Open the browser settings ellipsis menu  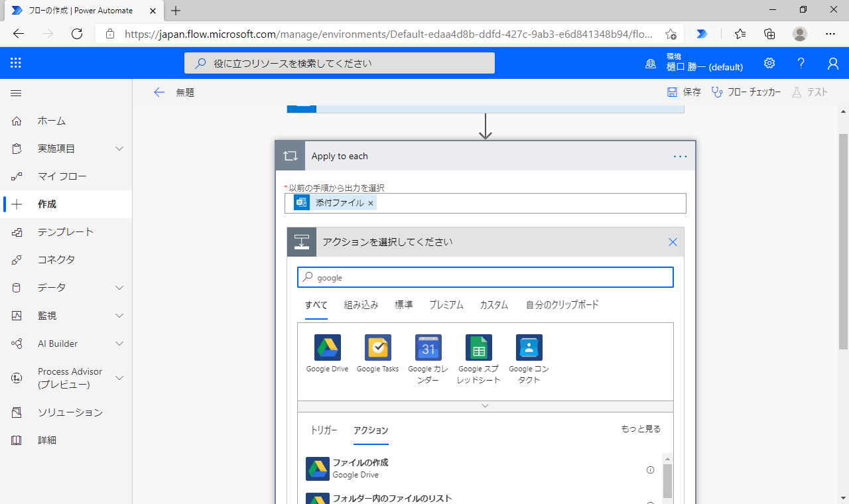(x=830, y=34)
